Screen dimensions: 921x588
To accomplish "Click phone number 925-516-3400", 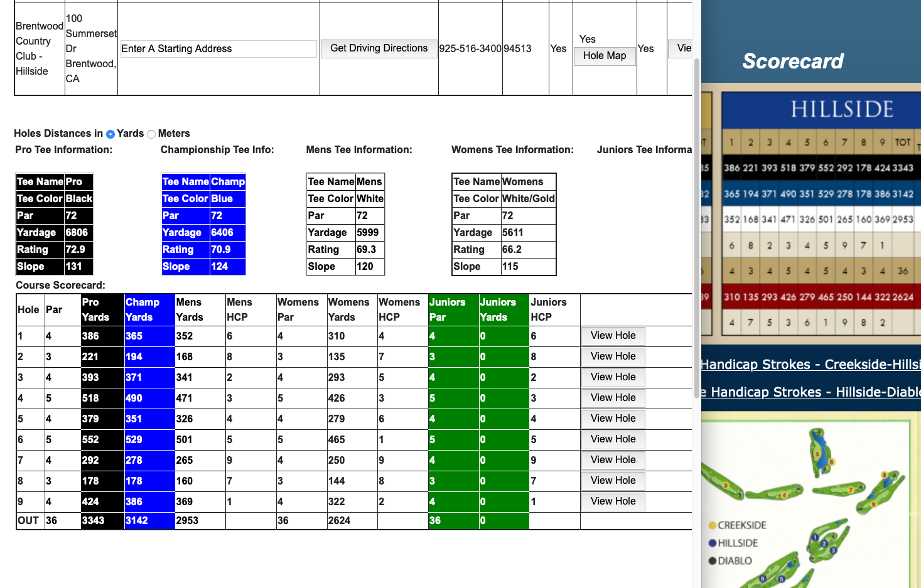I will click(x=470, y=49).
